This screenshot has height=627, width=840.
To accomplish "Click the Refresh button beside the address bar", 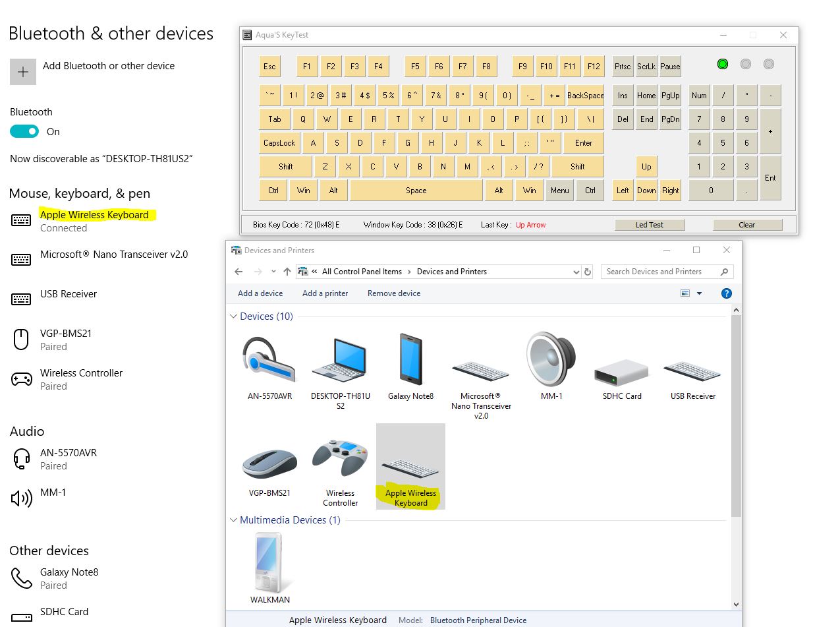I will coord(588,272).
